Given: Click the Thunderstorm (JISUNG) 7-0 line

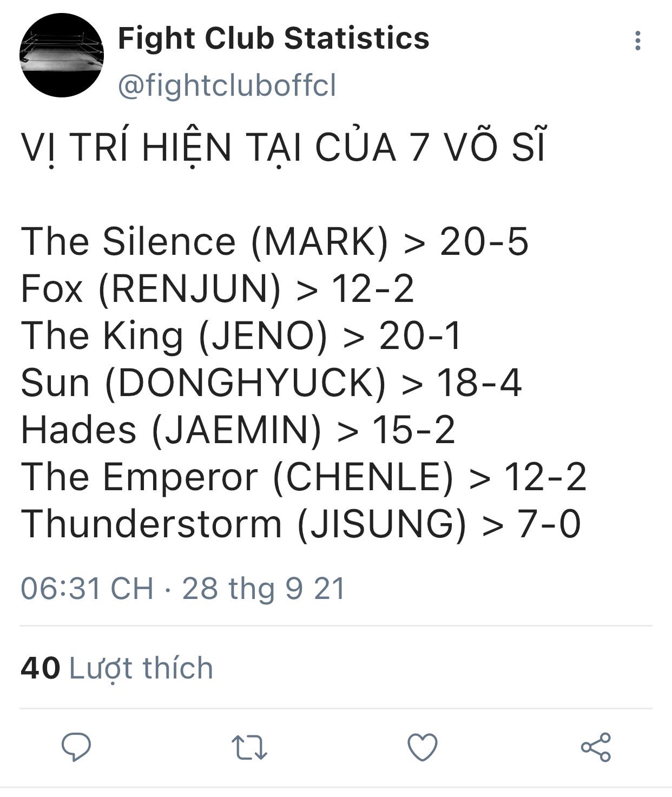Looking at the screenshot, I should (x=301, y=524).
